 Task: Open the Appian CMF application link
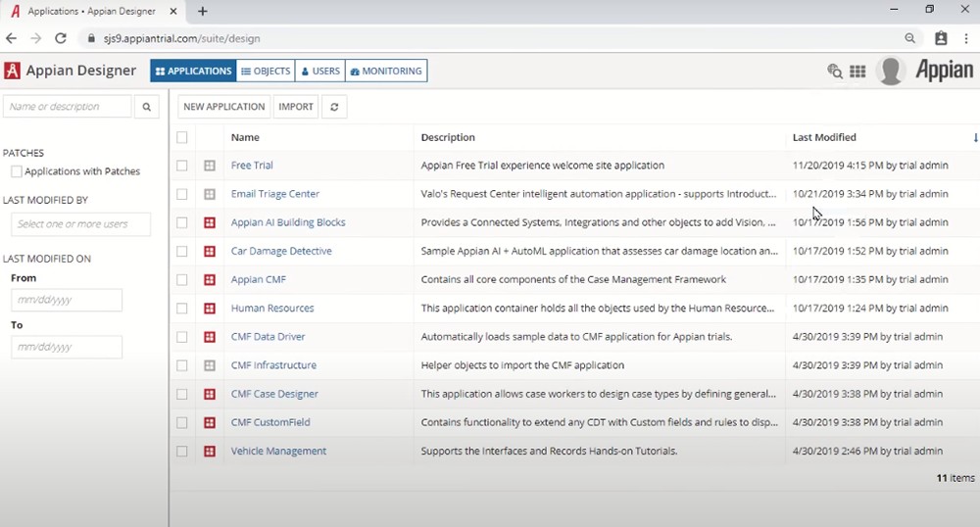pyautogui.click(x=258, y=280)
